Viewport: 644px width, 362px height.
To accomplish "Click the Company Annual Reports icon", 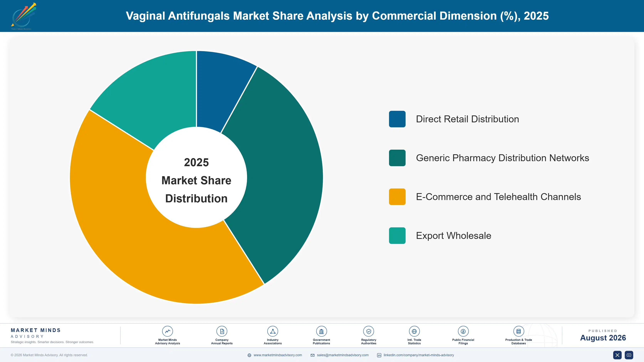I will point(222,331).
